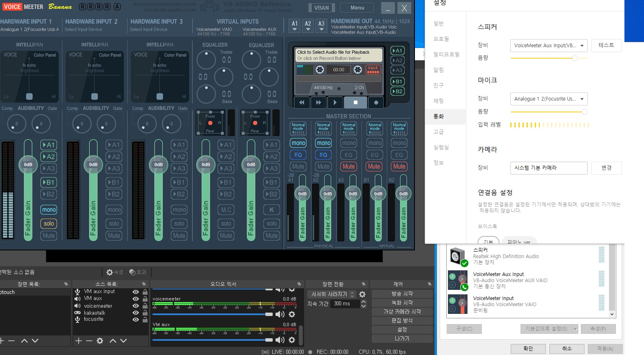644x355 pixels.
Task: Open scene transition properties gear icon
Action: click(x=362, y=294)
